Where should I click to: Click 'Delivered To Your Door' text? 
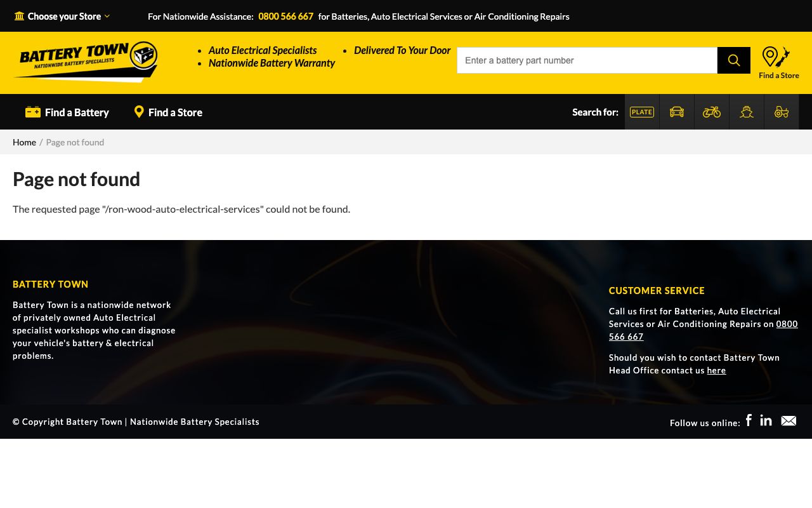point(402,50)
